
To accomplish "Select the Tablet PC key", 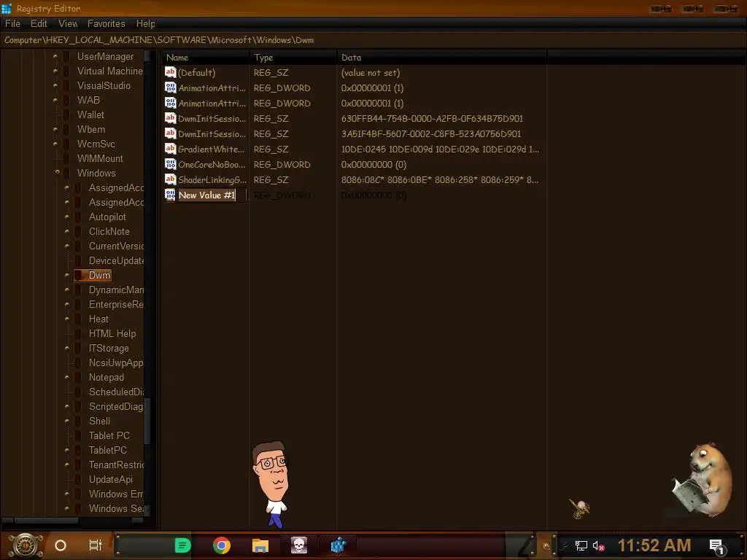I will point(109,436).
